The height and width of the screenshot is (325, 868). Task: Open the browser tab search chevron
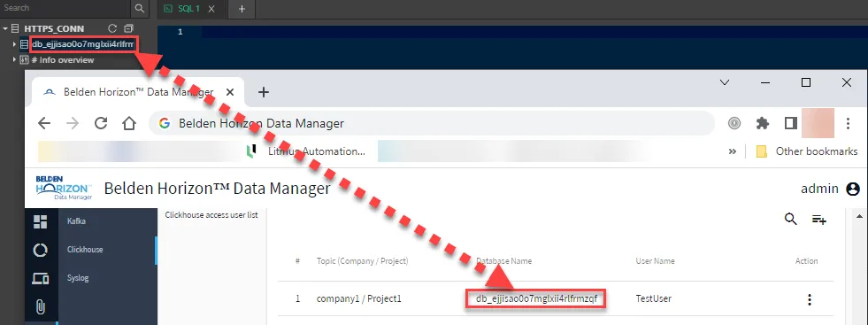(724, 82)
